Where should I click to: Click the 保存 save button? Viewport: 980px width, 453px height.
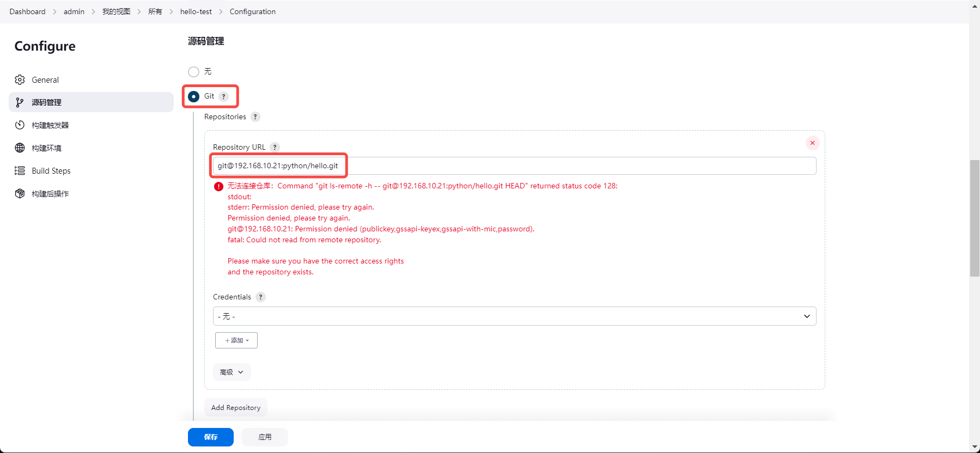[210, 437]
